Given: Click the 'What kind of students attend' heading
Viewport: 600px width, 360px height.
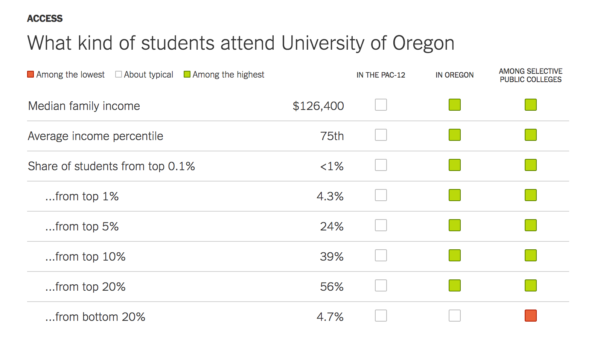Looking at the screenshot, I should 151,42.
